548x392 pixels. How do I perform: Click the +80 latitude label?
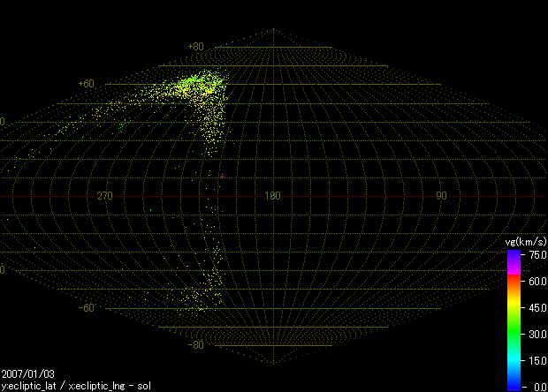click(195, 47)
